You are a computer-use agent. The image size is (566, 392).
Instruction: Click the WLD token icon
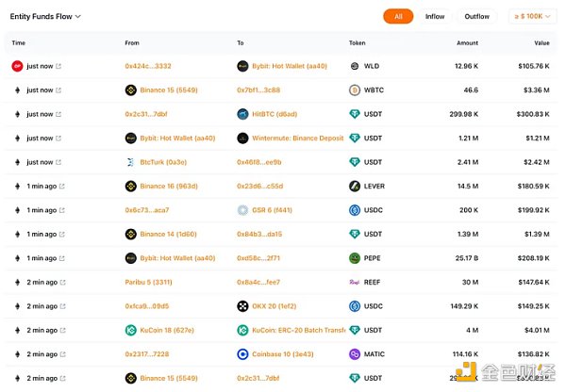coord(355,66)
